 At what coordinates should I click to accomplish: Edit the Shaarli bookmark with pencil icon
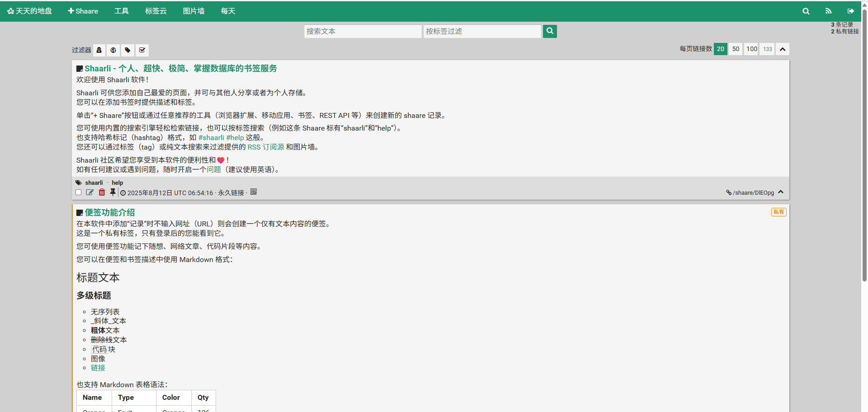tap(90, 192)
